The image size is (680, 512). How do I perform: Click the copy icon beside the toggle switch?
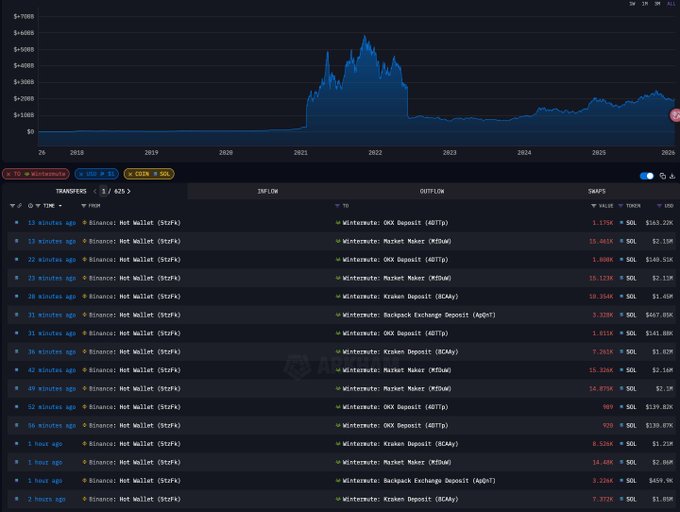[x=662, y=176]
